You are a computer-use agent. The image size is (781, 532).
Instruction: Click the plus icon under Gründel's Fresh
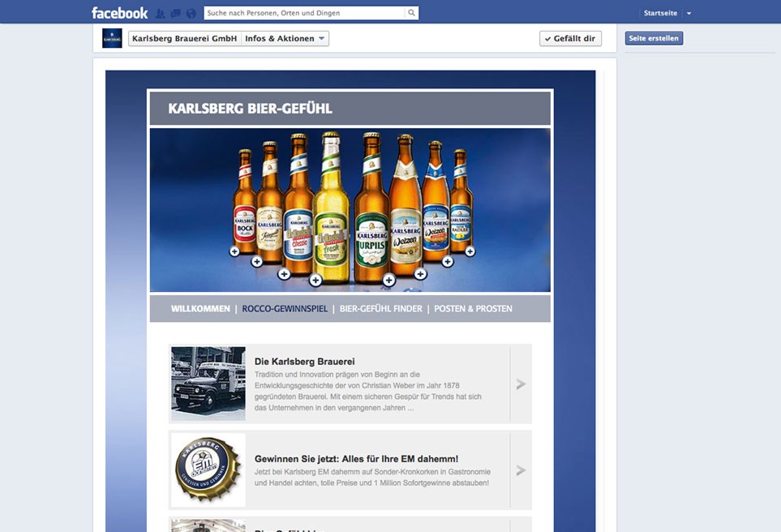coord(315,281)
